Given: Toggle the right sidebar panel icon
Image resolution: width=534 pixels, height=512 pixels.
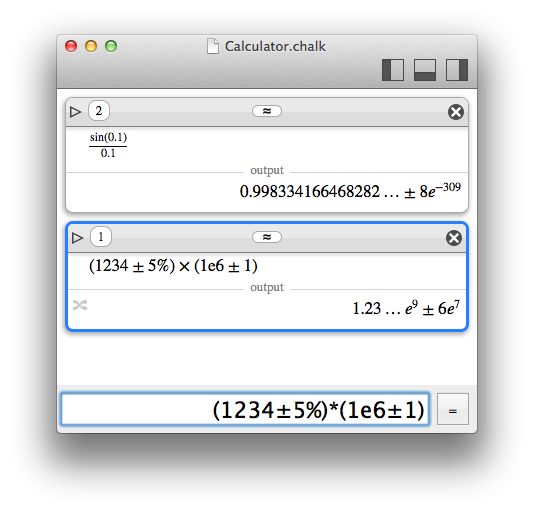Looking at the screenshot, I should point(457,70).
